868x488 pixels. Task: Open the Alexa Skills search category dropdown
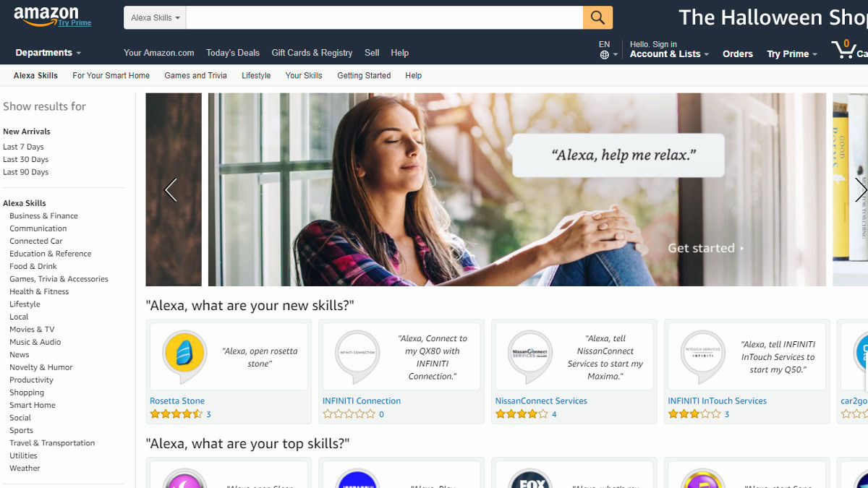point(156,17)
